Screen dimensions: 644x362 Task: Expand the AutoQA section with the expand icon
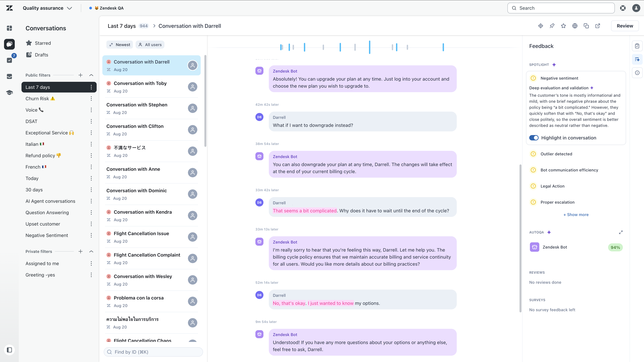click(621, 232)
